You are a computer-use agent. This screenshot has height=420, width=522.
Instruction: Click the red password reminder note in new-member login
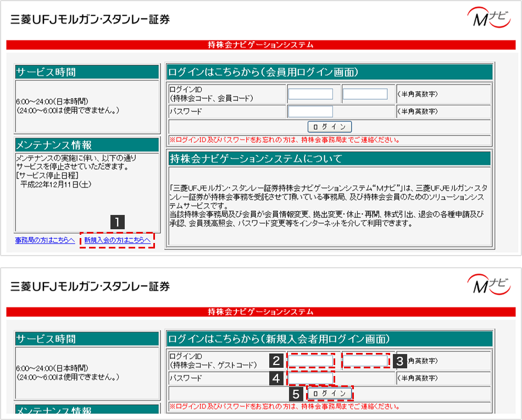coord(285,406)
